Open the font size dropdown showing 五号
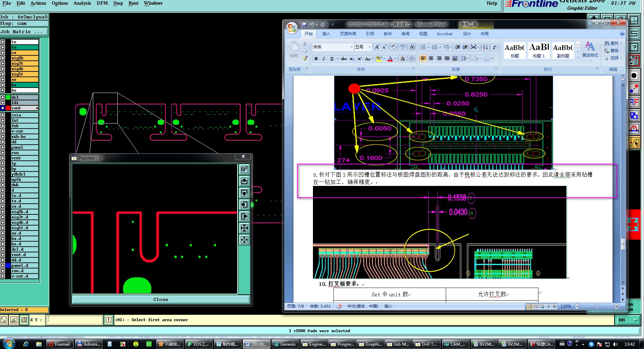Viewport: 644px width, 349px height. [x=370, y=47]
